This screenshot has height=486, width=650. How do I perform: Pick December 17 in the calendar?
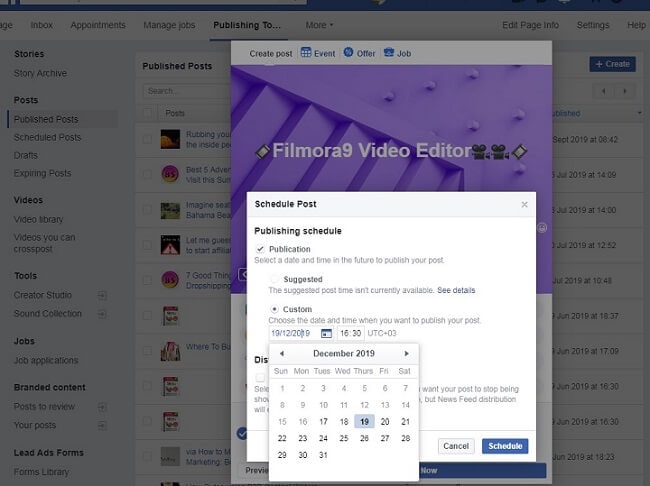pos(323,422)
